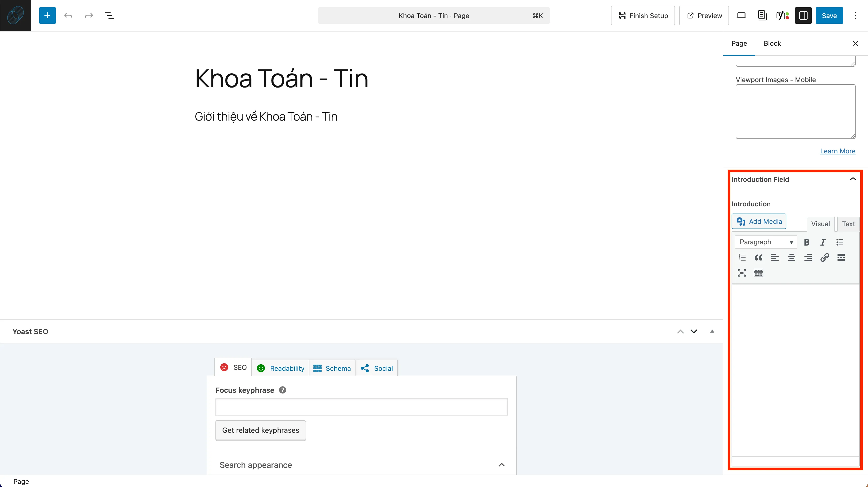868x487 pixels.
Task: Collapse the Search appearance section
Action: click(x=501, y=465)
